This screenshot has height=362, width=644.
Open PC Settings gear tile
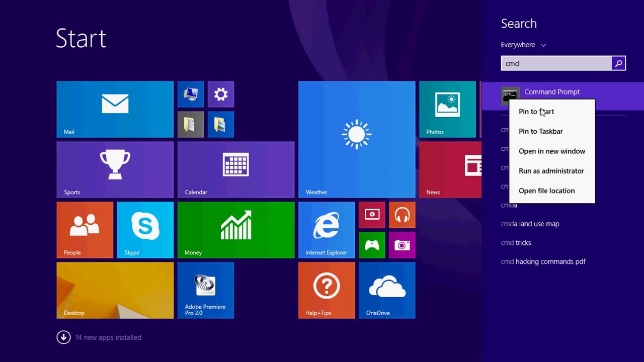[x=221, y=94]
